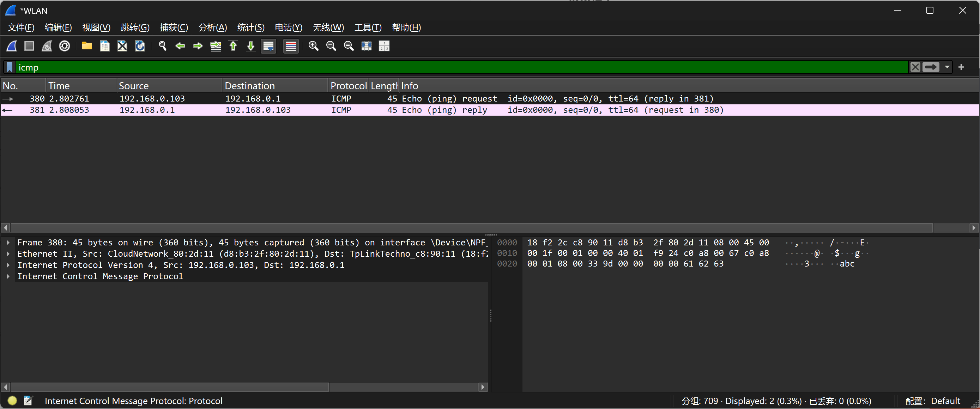The image size is (980, 409).
Task: Restart the current capture
Action: (x=47, y=45)
